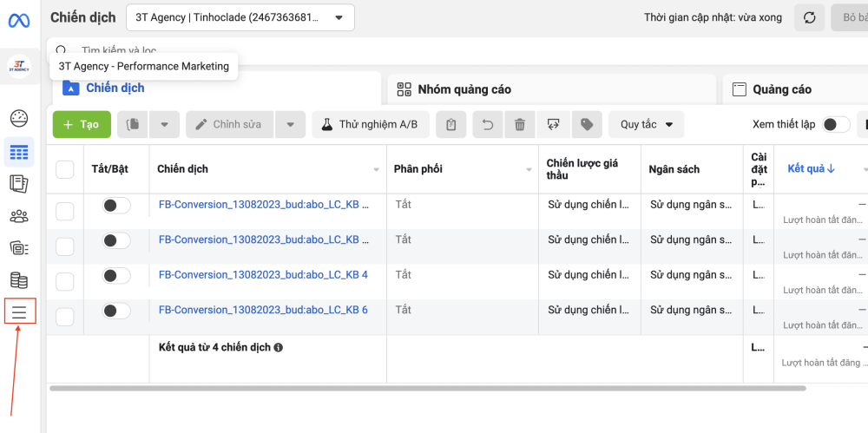868x433 pixels.
Task: Expand the duplicate button dropdown arrow
Action: [x=164, y=125]
